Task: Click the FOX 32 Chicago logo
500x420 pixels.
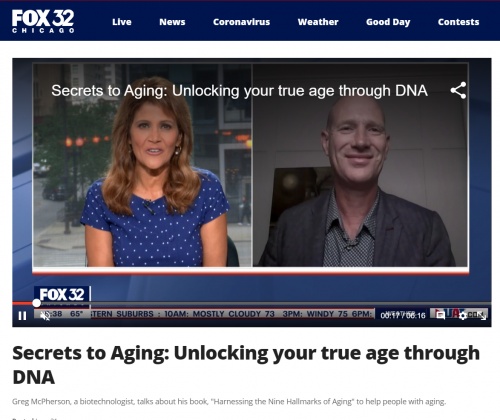Action: coord(43,21)
